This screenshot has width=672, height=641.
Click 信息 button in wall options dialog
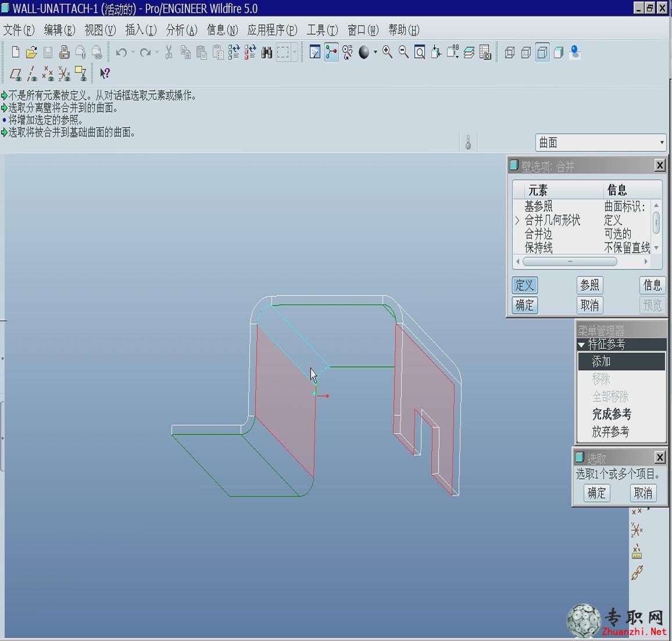[x=652, y=285]
